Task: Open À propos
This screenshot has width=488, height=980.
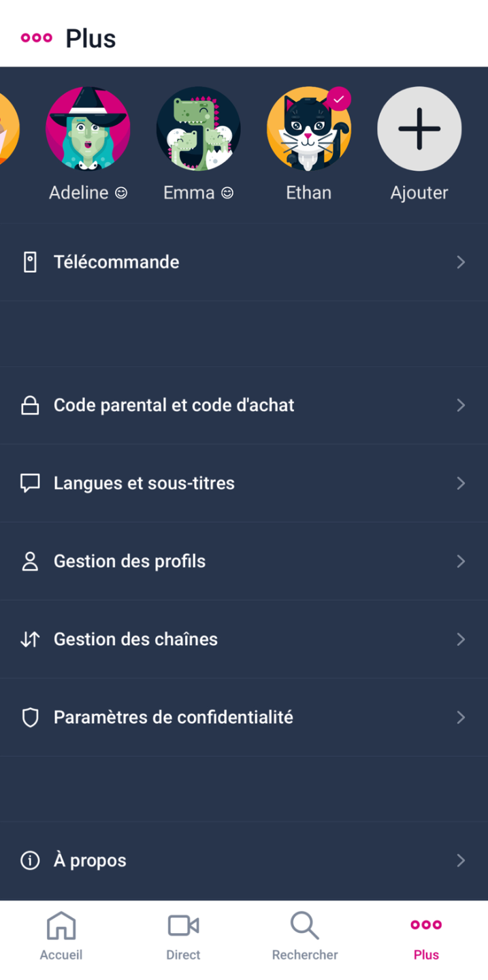Action: click(x=90, y=860)
